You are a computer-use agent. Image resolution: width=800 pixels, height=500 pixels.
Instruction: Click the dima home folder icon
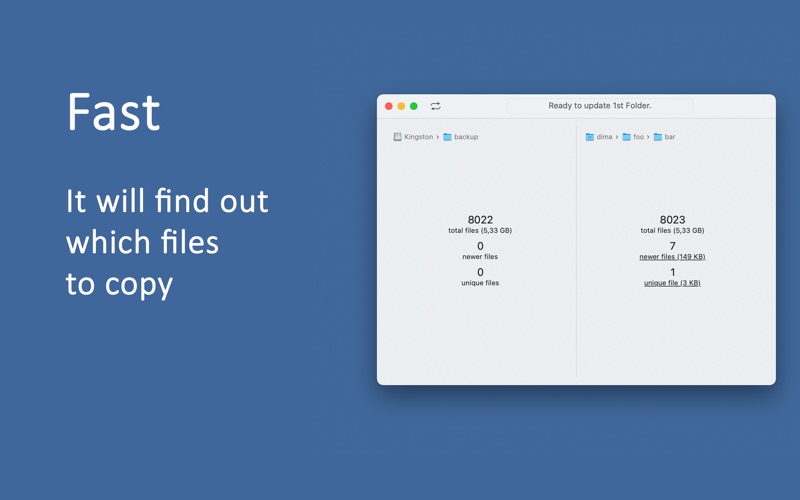click(590, 137)
